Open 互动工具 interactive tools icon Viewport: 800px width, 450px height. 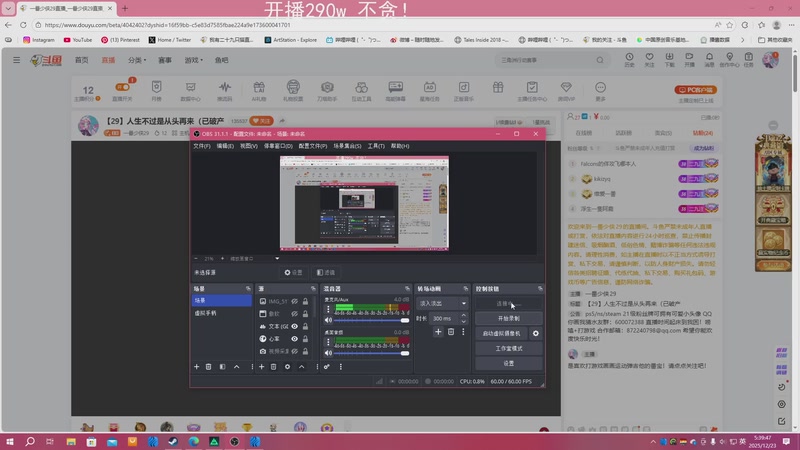(x=361, y=91)
